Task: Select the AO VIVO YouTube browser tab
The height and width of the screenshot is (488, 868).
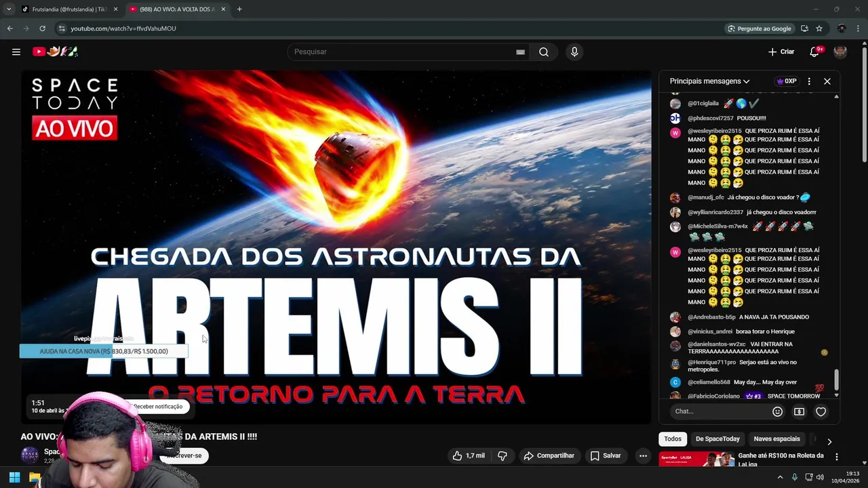Action: [176, 9]
